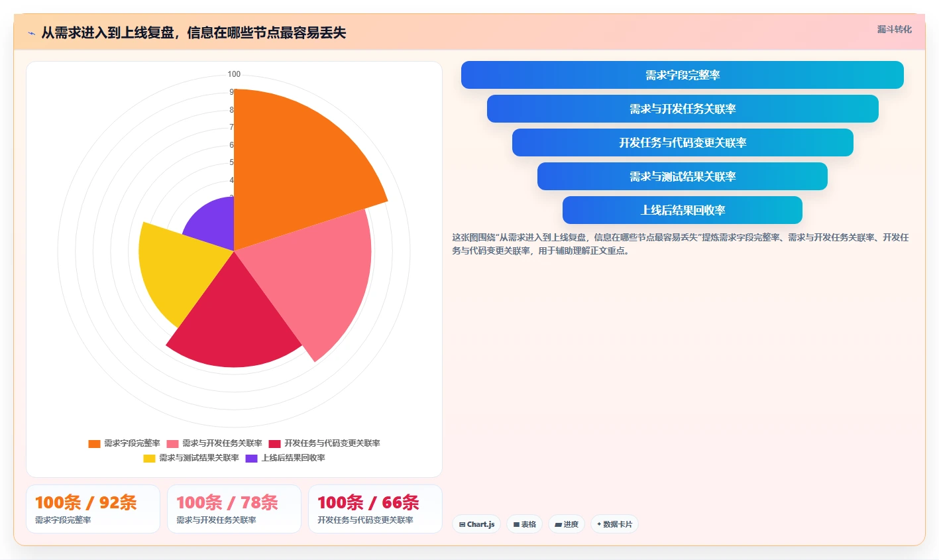
Task: Click the Chart.js tag chip
Action: tap(476, 524)
